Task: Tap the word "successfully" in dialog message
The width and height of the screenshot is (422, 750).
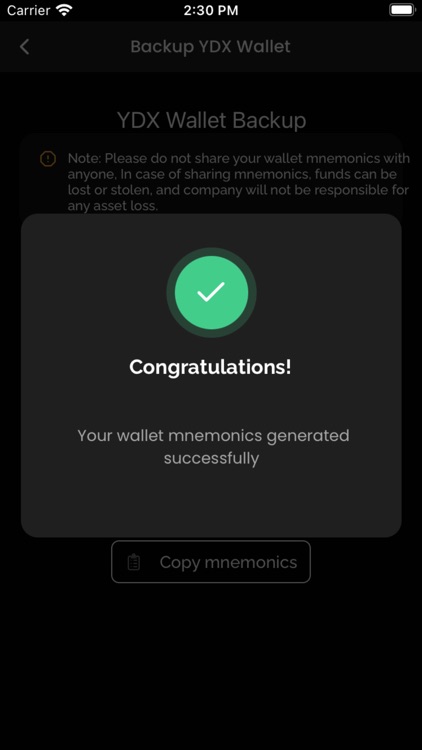Action: pyautogui.click(x=211, y=458)
